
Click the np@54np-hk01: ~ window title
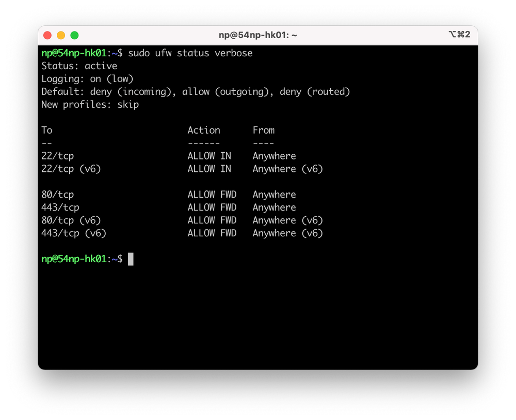[x=257, y=35]
